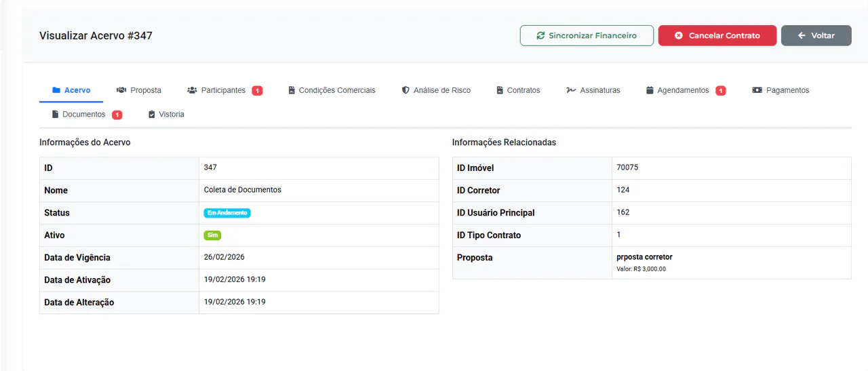868x371 pixels.
Task: Click the Proposta row label in related info
Action: coord(475,258)
